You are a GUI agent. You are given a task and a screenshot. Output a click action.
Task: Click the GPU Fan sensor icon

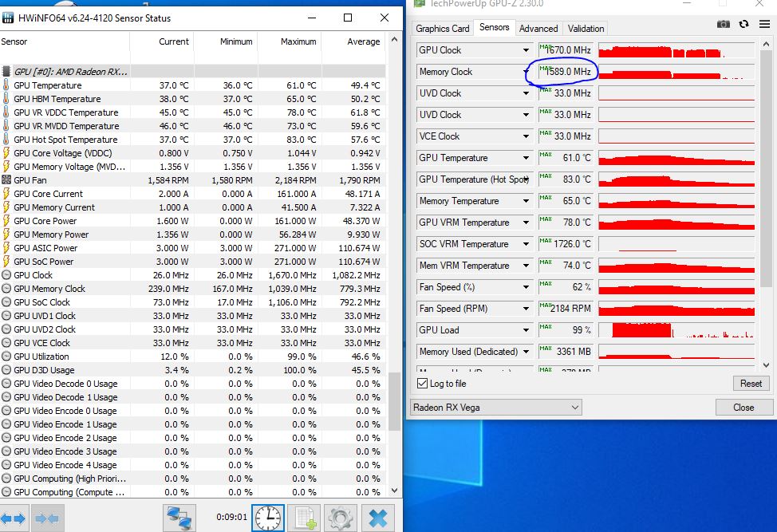[x=6, y=180]
